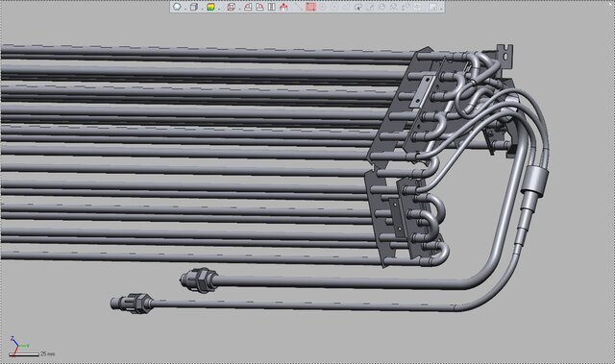Click the second red view-orientation icon
Viewport: 615px width, 364px height.
click(x=259, y=7)
